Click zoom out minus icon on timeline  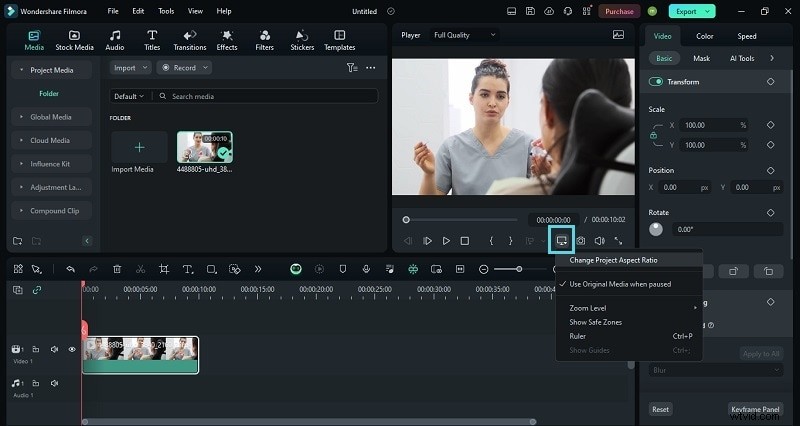tap(484, 269)
